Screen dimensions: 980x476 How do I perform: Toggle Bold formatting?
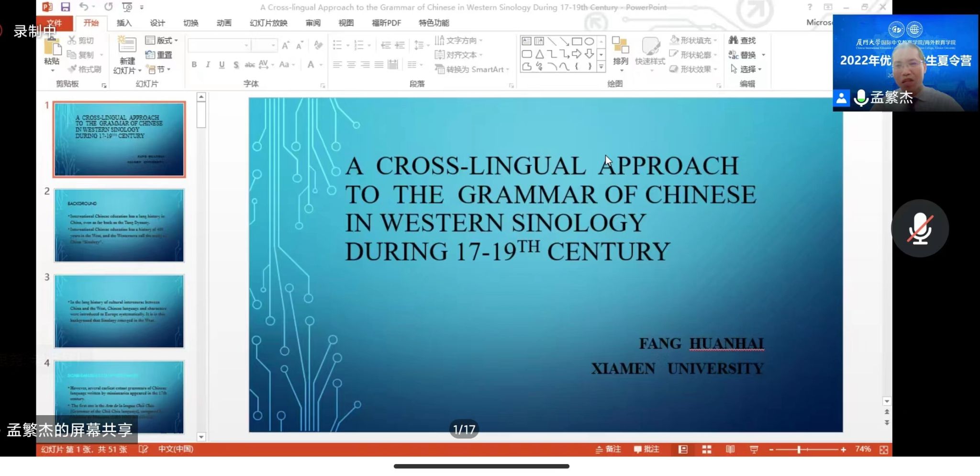(x=194, y=65)
